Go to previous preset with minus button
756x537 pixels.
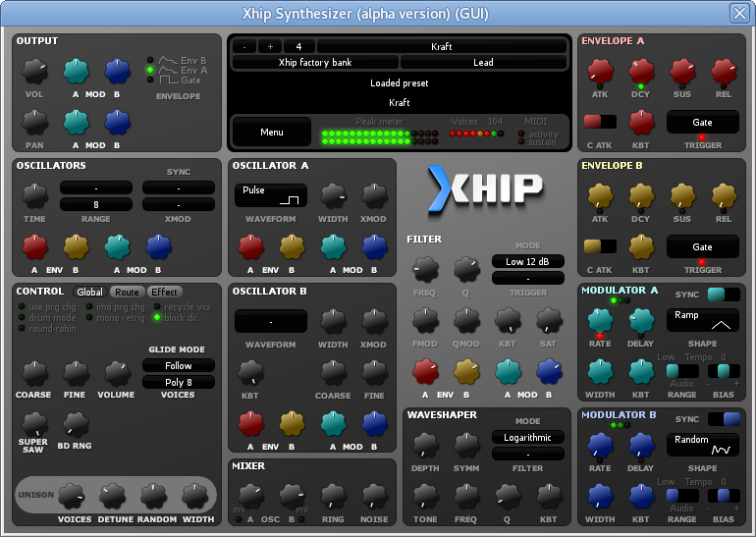coord(244,46)
